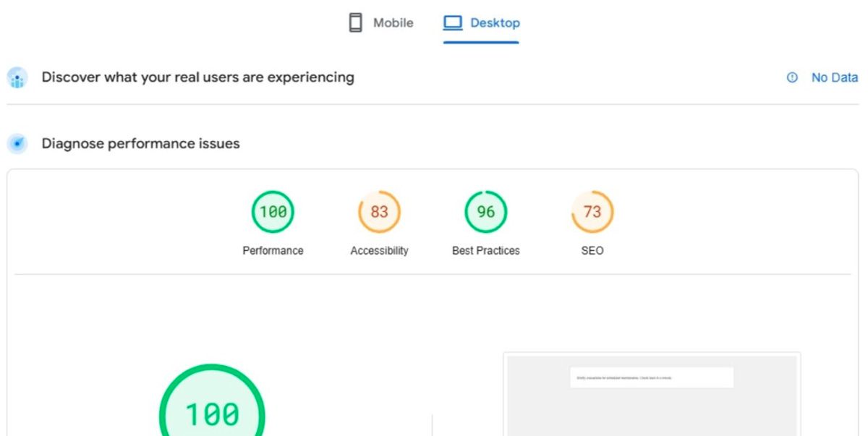Open the page screenshot thumbnail
Screen dimensions: 868x436
pos(652,394)
